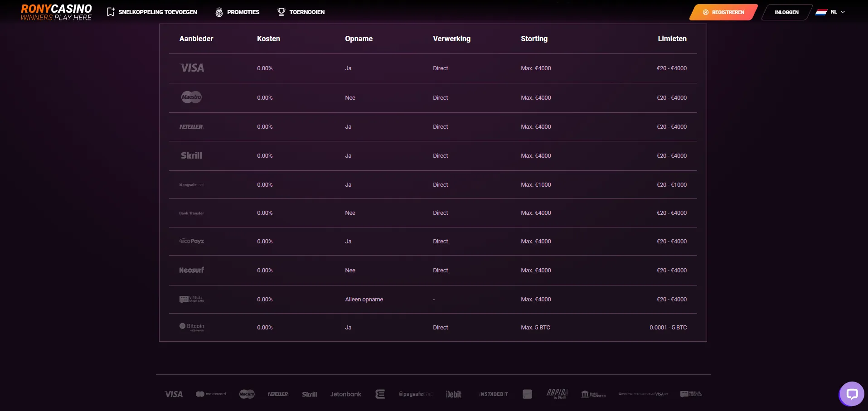Click 'Ja' in the Neteller row
Viewport: 868px width, 411px height.
(x=348, y=127)
